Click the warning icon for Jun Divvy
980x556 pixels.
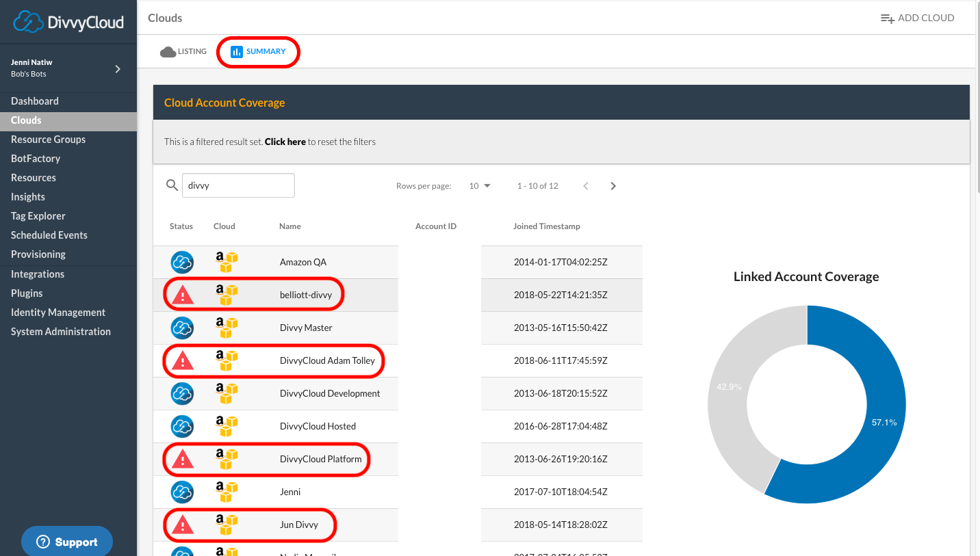[x=182, y=525]
